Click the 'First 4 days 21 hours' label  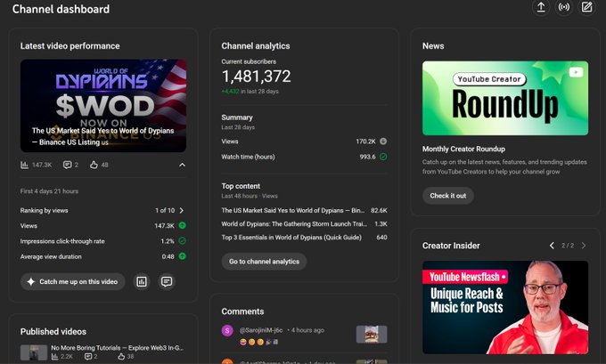(x=49, y=191)
